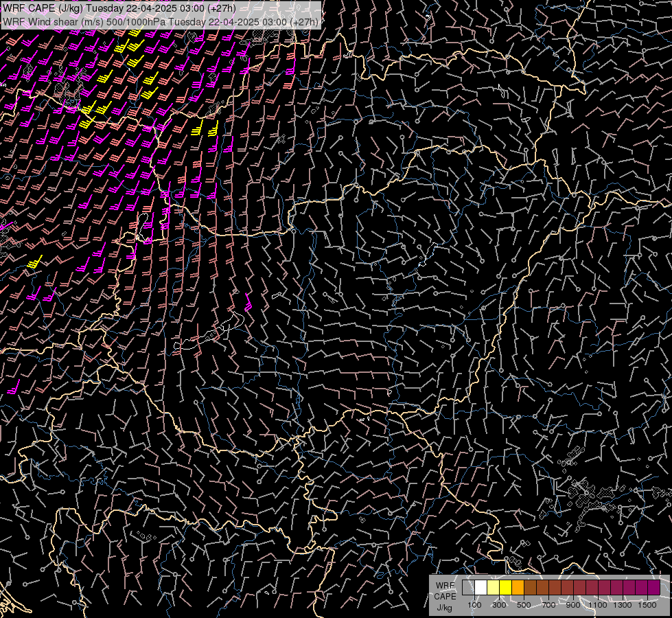672x618 pixels.
Task: Click the 'J/kg' unit label in legend
Action: click(444, 608)
